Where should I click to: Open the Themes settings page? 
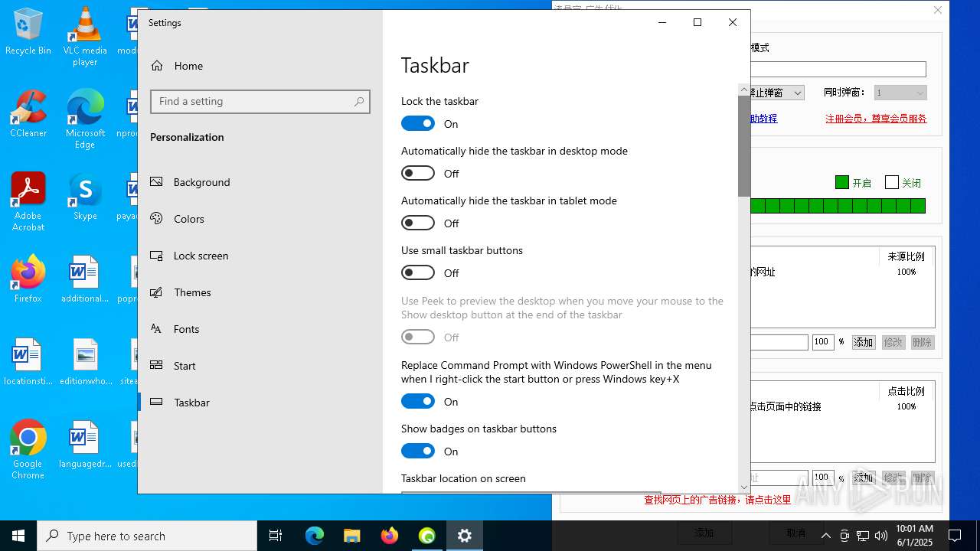pos(260,292)
